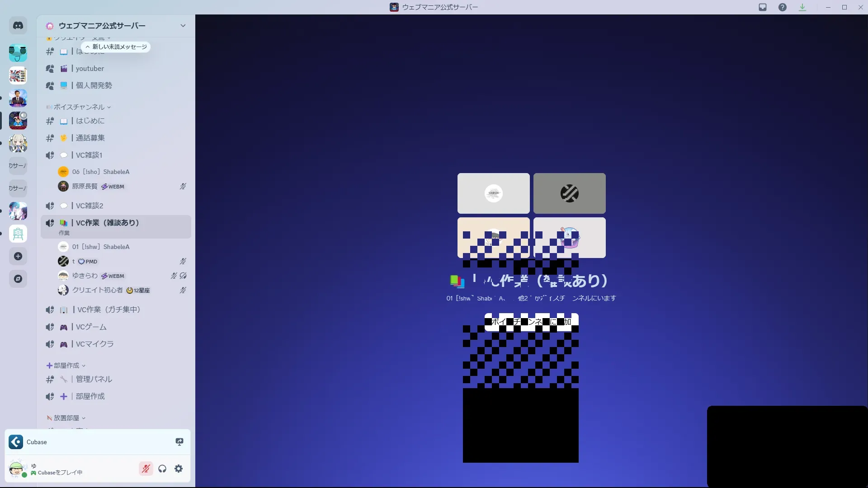868x488 pixels.
Task: Open user settings gear icon
Action: [179, 469]
